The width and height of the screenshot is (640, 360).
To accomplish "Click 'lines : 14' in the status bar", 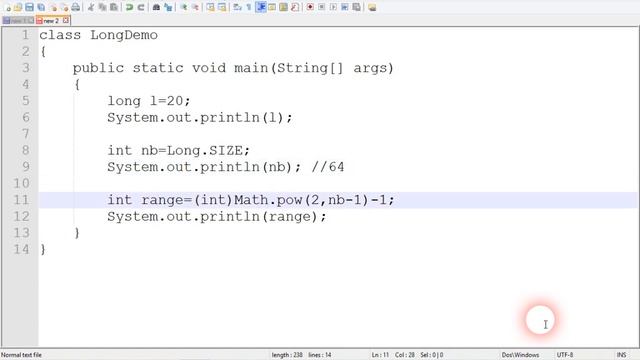I will (x=320, y=355).
